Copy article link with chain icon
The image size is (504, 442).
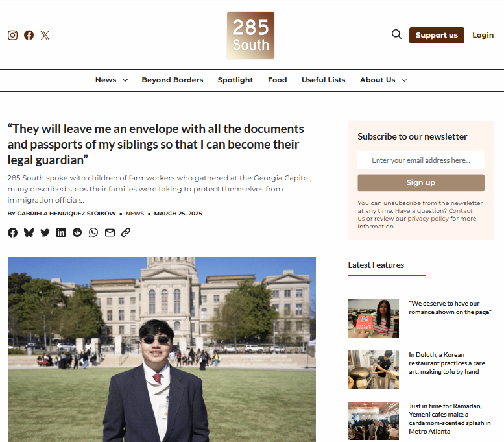click(x=126, y=232)
